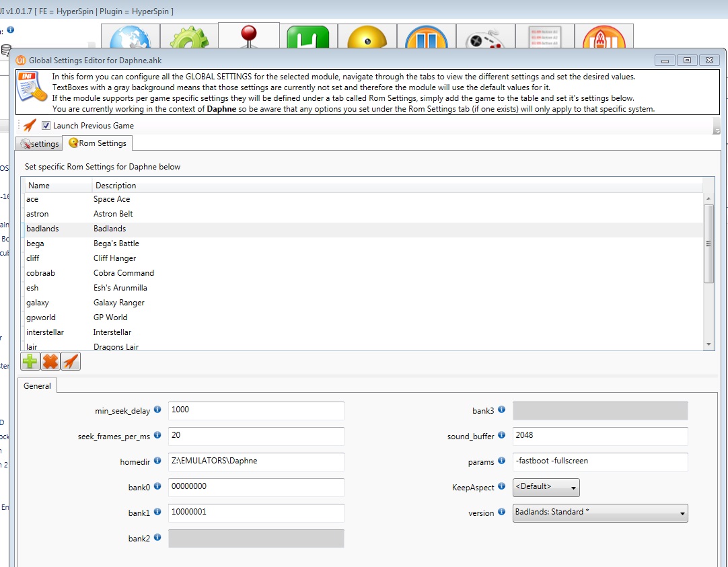The width and height of the screenshot is (728, 567).
Task: Click the Name column header
Action: coord(39,185)
